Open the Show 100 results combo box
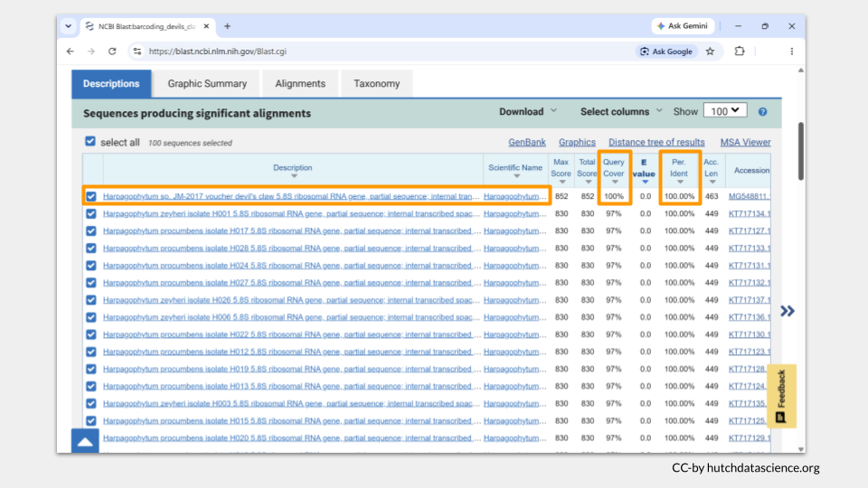868x488 pixels. pos(725,110)
